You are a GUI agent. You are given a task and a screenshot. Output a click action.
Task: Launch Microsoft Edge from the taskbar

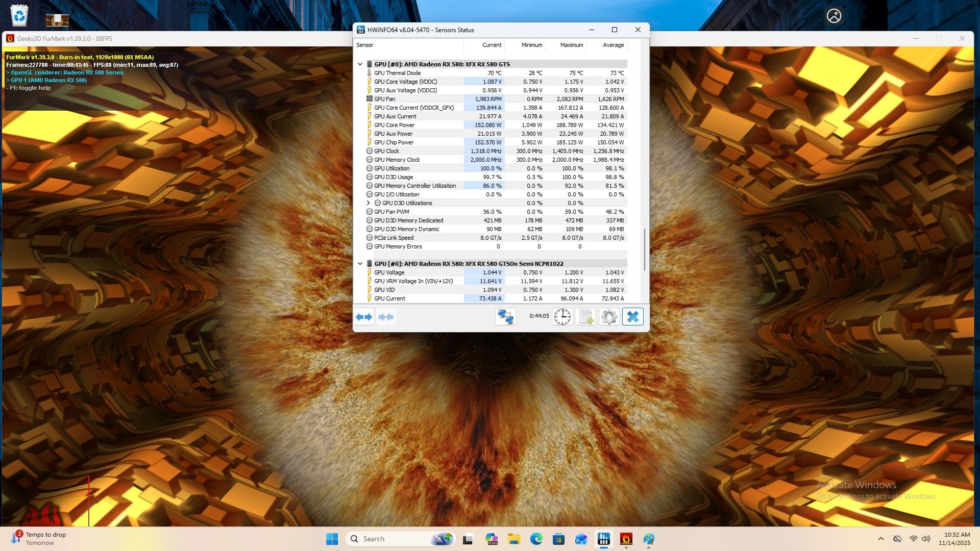tap(536, 539)
